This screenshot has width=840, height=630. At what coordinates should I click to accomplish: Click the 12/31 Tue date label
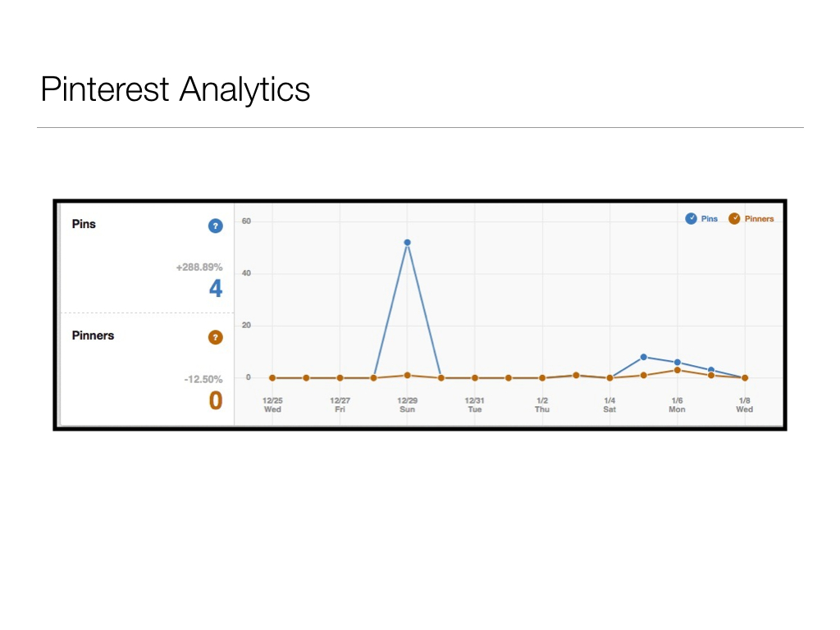click(475, 404)
